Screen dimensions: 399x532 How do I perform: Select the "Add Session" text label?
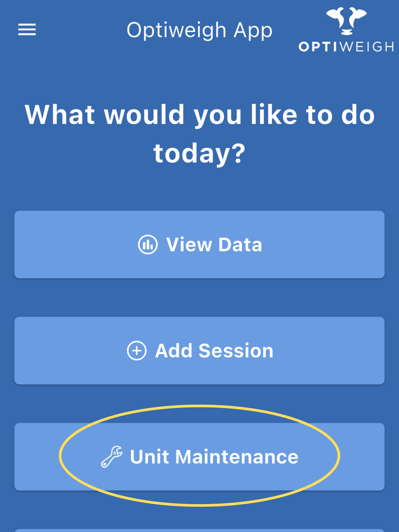(214, 351)
